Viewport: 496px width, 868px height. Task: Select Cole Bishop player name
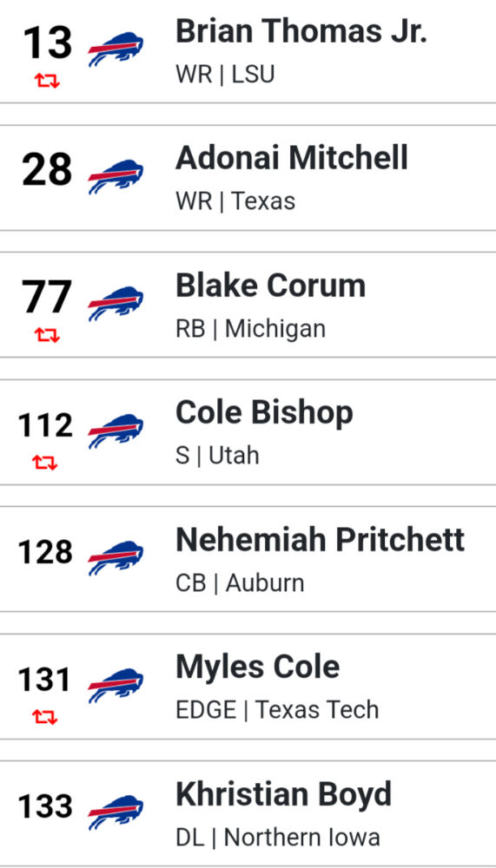tap(264, 413)
